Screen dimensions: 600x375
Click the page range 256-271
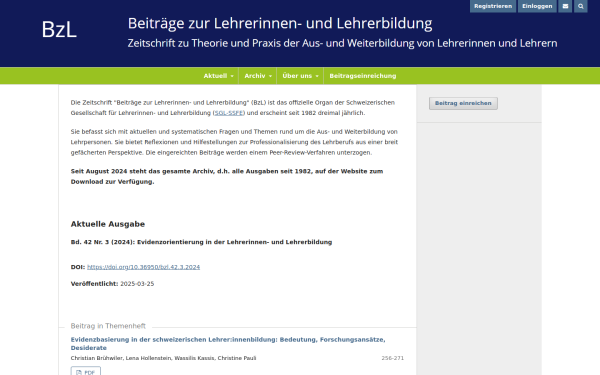392,358
